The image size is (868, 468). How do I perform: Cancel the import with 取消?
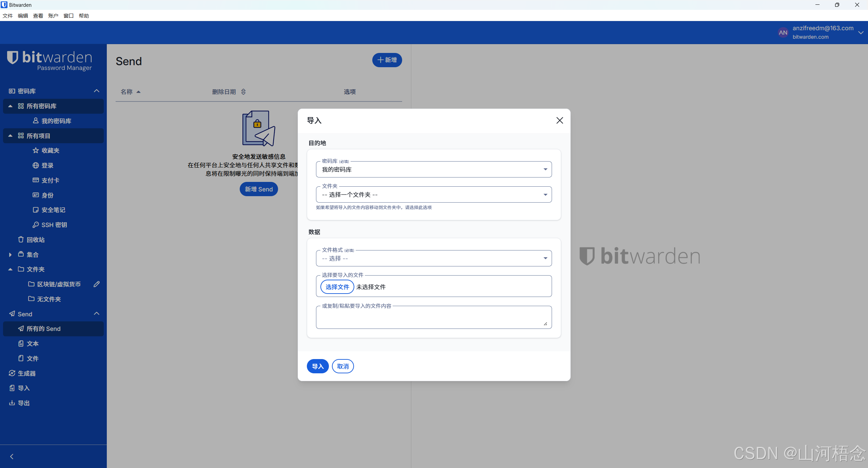point(343,366)
